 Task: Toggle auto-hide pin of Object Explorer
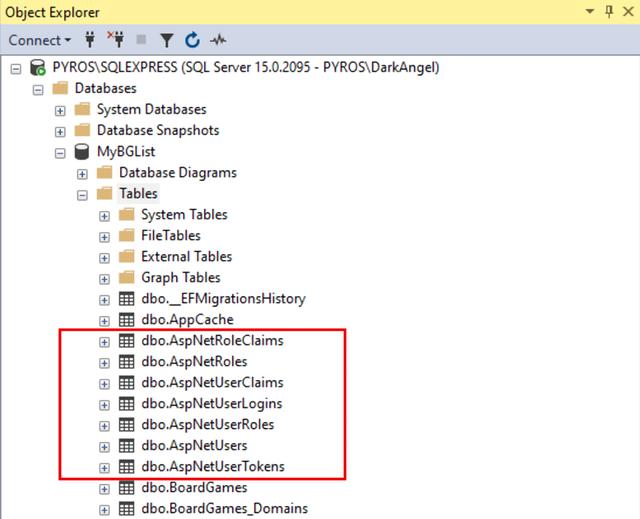[x=609, y=11]
